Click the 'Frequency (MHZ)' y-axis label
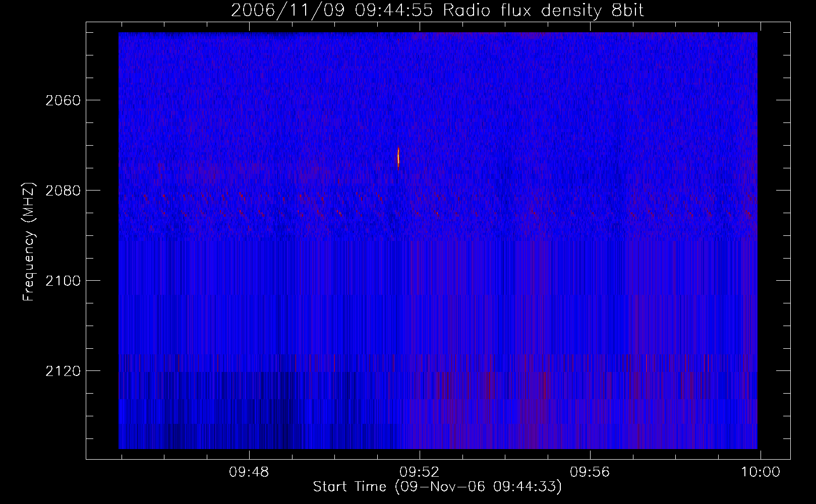 (29, 242)
